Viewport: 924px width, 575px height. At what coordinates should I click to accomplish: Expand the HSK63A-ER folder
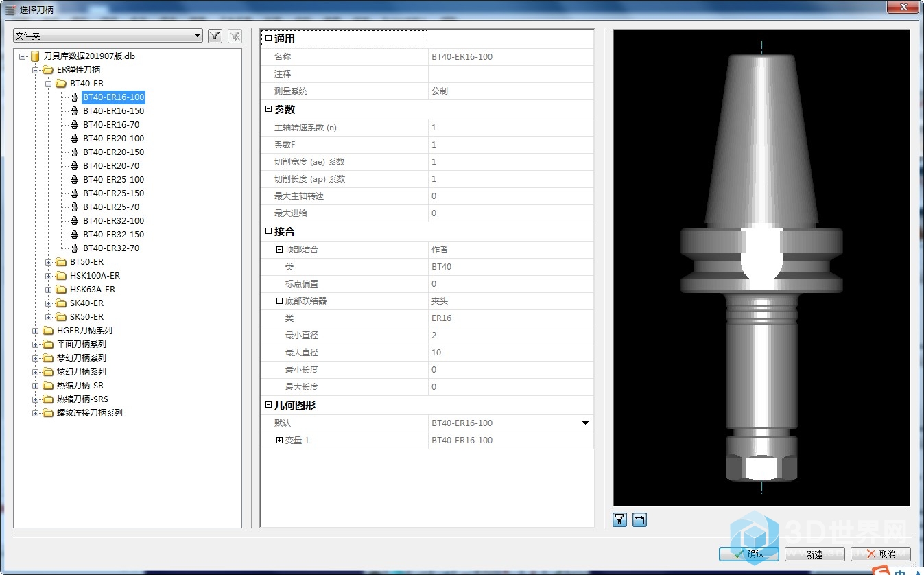coord(49,290)
